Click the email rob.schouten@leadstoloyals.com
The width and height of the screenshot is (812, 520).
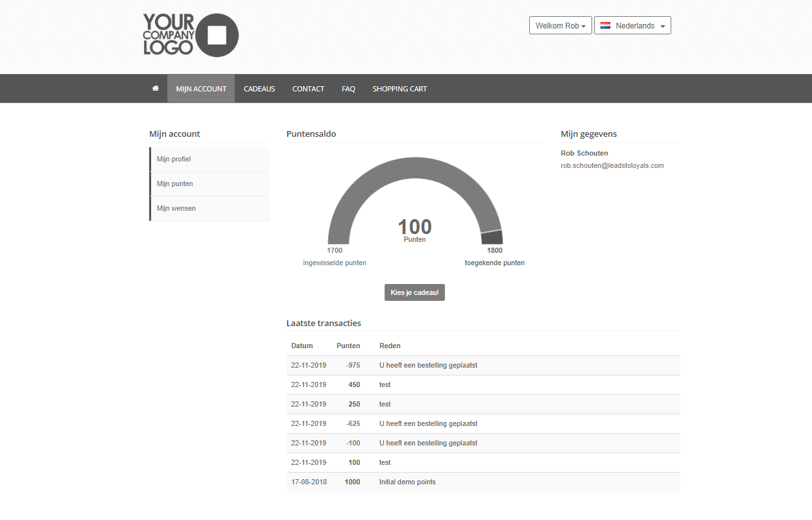pos(612,166)
